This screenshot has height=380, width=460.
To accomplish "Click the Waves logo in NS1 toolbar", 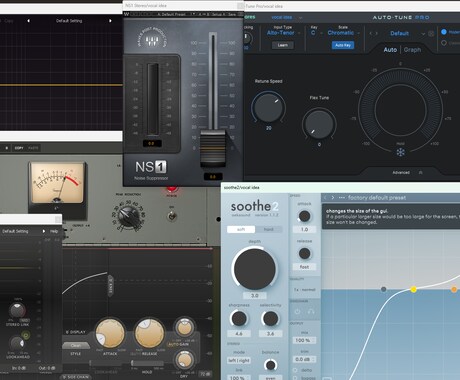I will coord(126,14).
